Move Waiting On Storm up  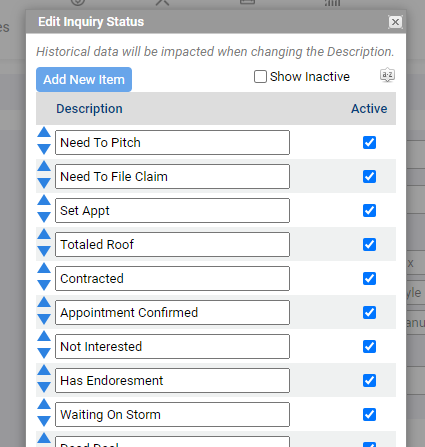point(44,404)
